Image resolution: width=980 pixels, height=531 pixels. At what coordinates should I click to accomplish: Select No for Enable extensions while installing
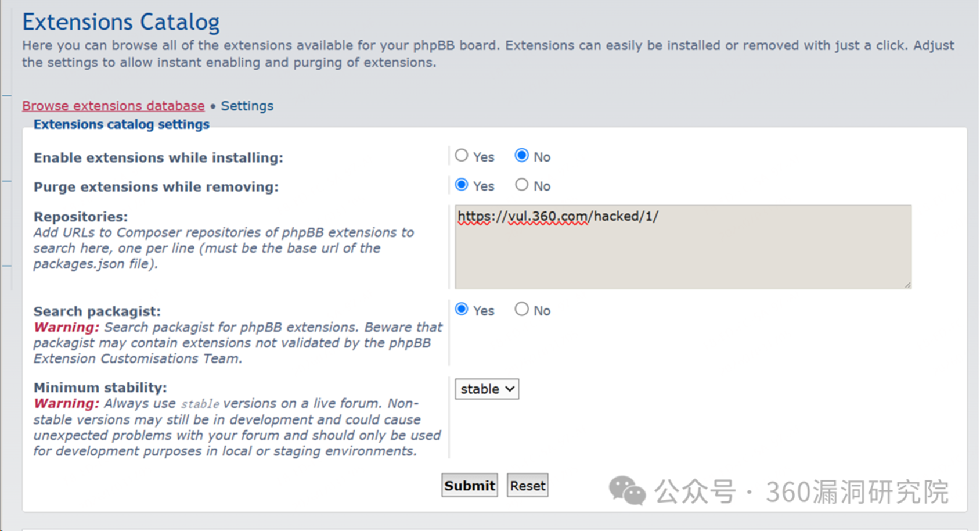click(x=521, y=156)
